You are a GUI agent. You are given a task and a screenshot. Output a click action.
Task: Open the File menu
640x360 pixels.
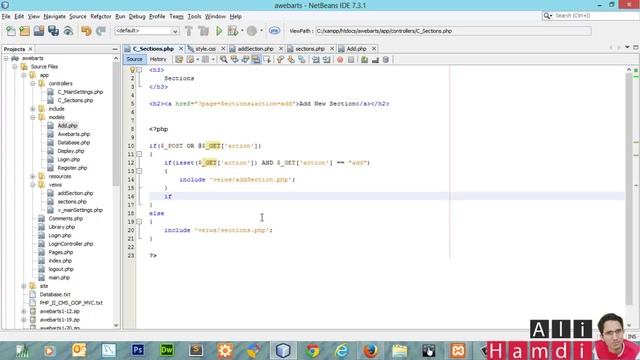[x=6, y=16]
